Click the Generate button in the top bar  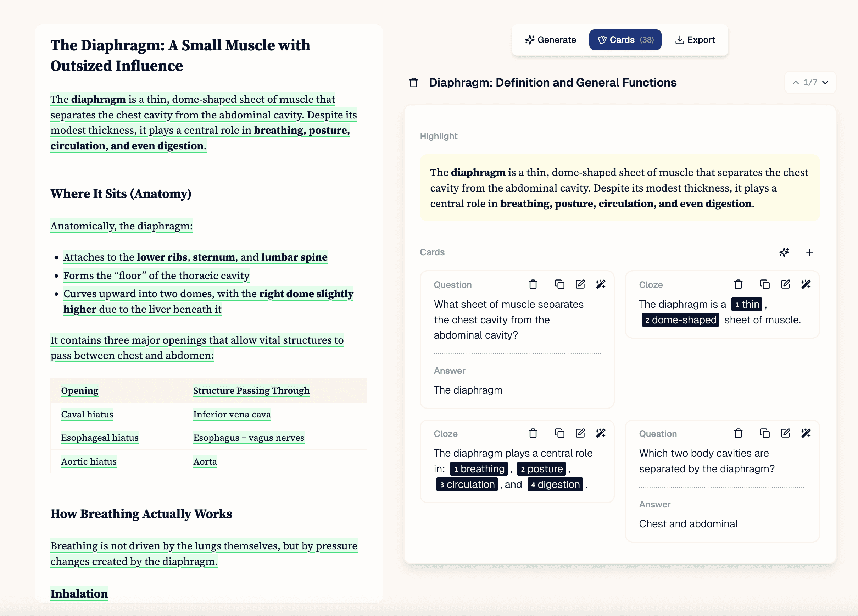(551, 39)
